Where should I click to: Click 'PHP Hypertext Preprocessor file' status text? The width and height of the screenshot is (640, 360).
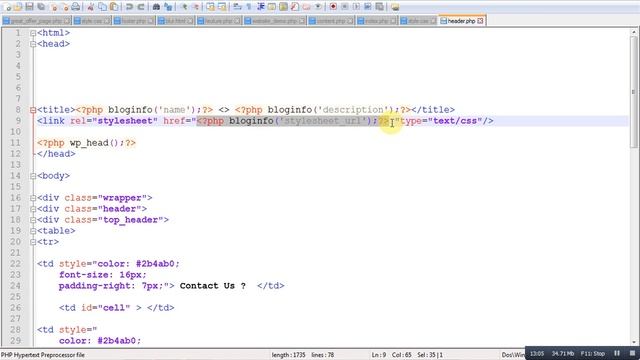pyautogui.click(x=43, y=355)
